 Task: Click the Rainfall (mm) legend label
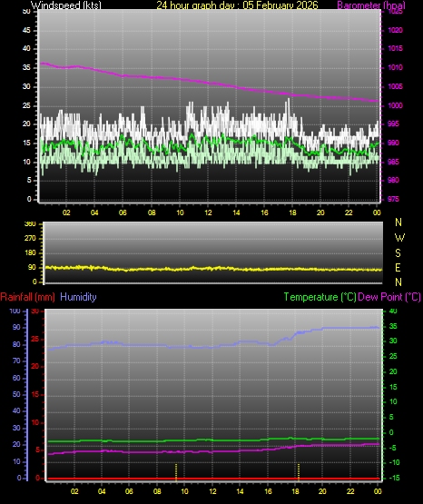tap(27, 297)
